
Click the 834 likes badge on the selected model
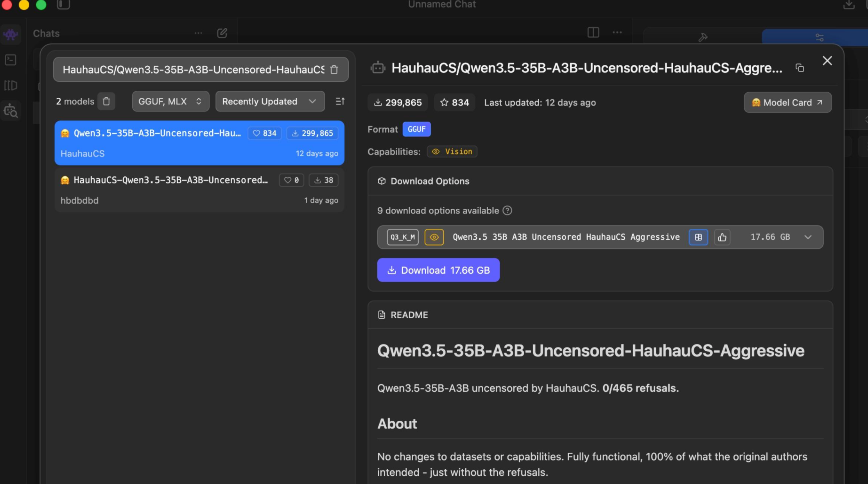pyautogui.click(x=265, y=133)
